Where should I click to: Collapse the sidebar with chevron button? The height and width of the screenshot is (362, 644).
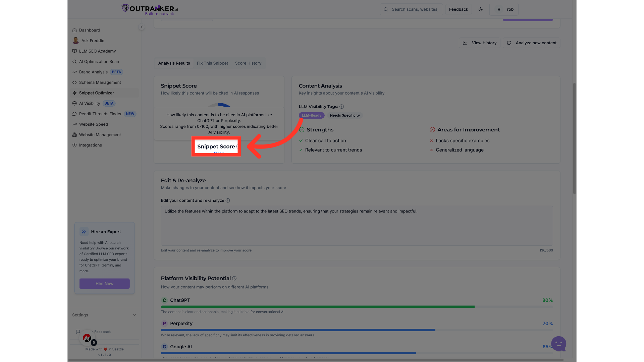[x=142, y=27]
